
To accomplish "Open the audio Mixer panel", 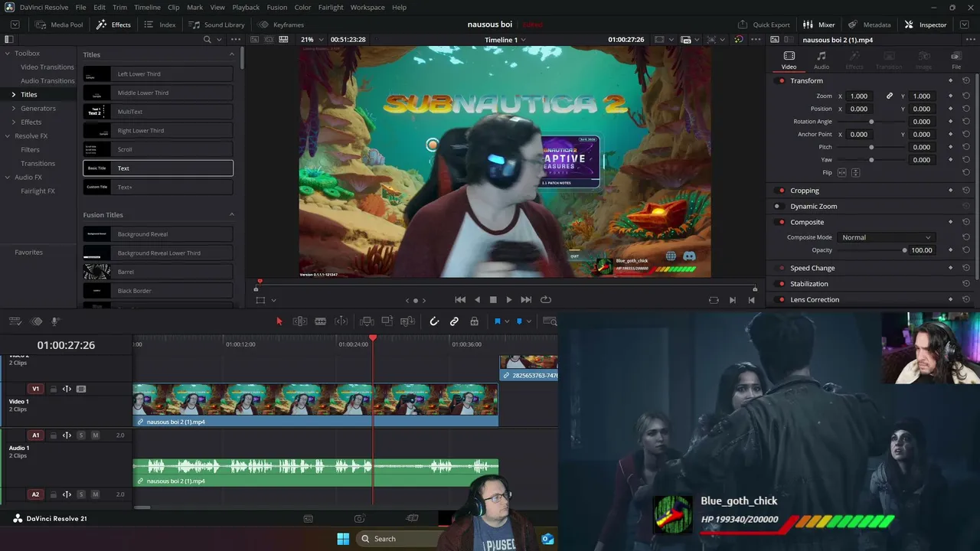I will pyautogui.click(x=819, y=24).
